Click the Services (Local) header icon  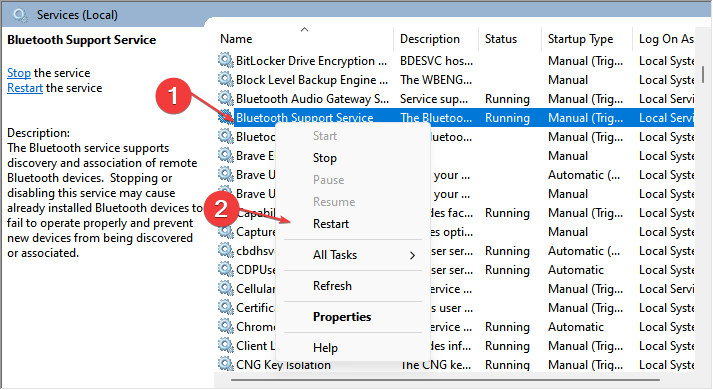click(x=20, y=15)
